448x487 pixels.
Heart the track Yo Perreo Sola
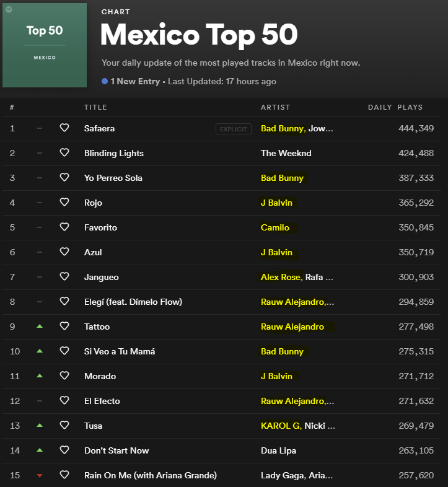[64, 177]
